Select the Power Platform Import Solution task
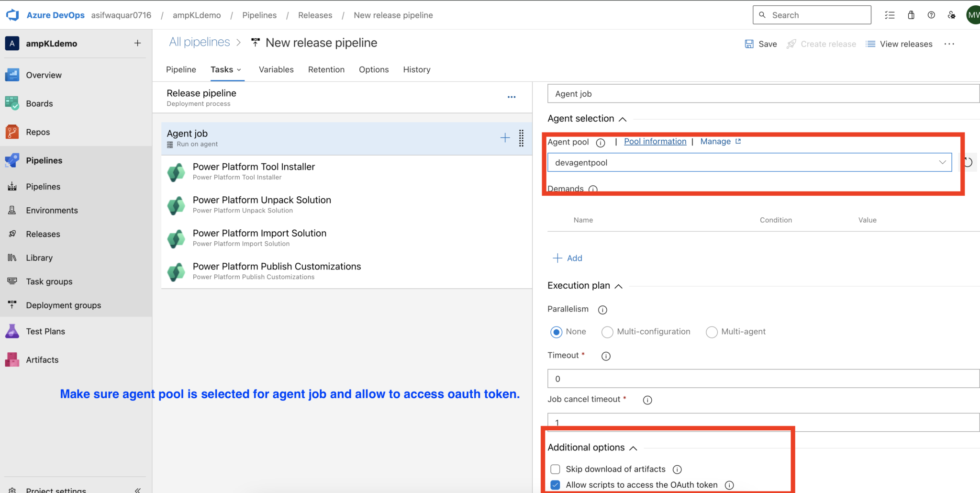The height and width of the screenshot is (493, 980). tap(346, 238)
